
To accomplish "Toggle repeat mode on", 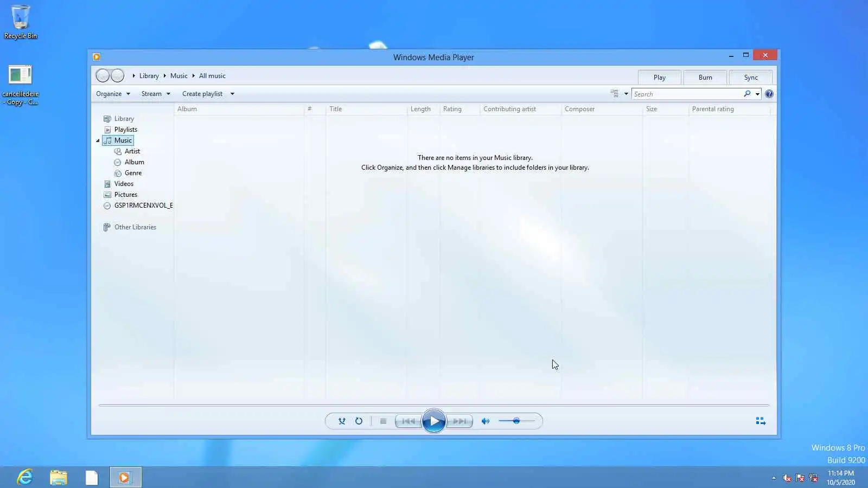I will coord(359,421).
